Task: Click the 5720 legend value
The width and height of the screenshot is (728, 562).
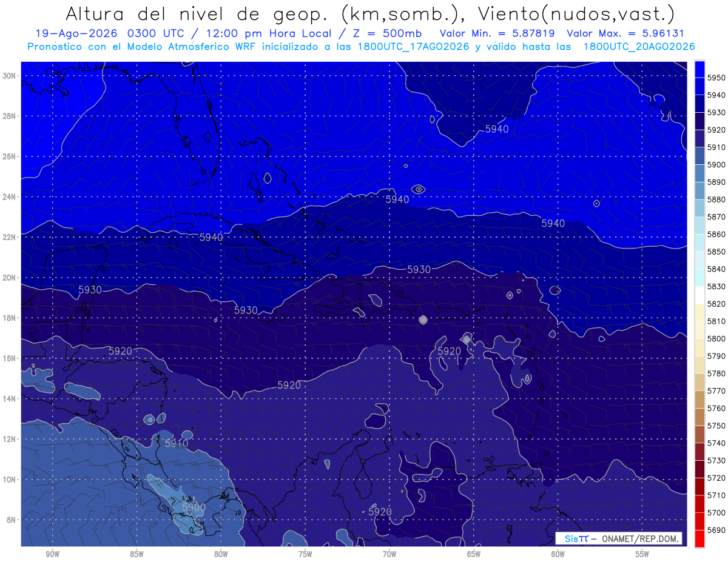Action: (x=716, y=478)
